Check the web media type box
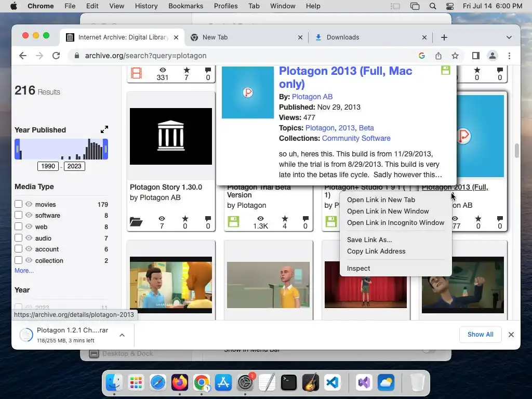The image size is (532, 399). 18,227
